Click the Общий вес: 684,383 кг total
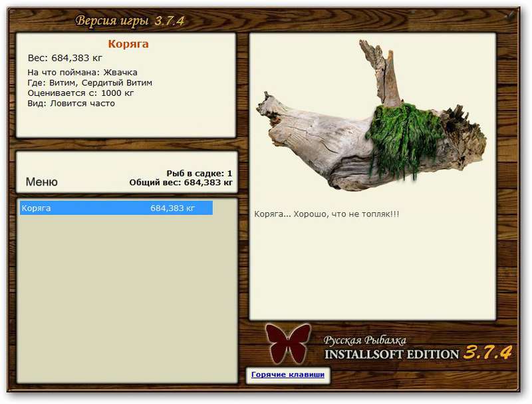Image resolution: width=532 pixels, height=404 pixels. coord(181,182)
